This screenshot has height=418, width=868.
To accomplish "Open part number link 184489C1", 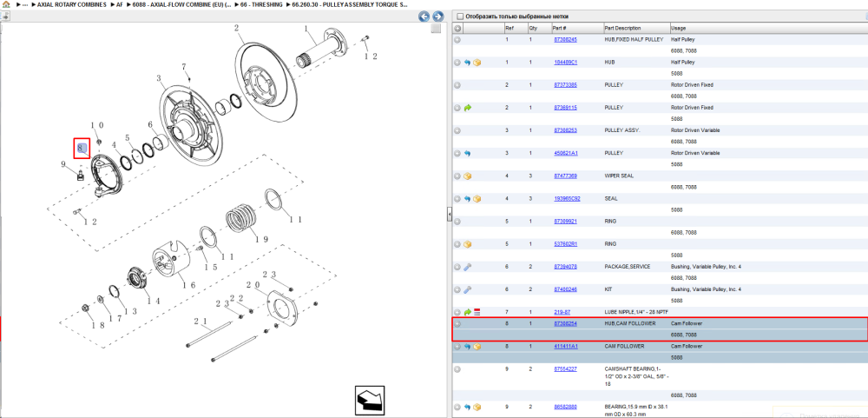I will coord(565,63).
